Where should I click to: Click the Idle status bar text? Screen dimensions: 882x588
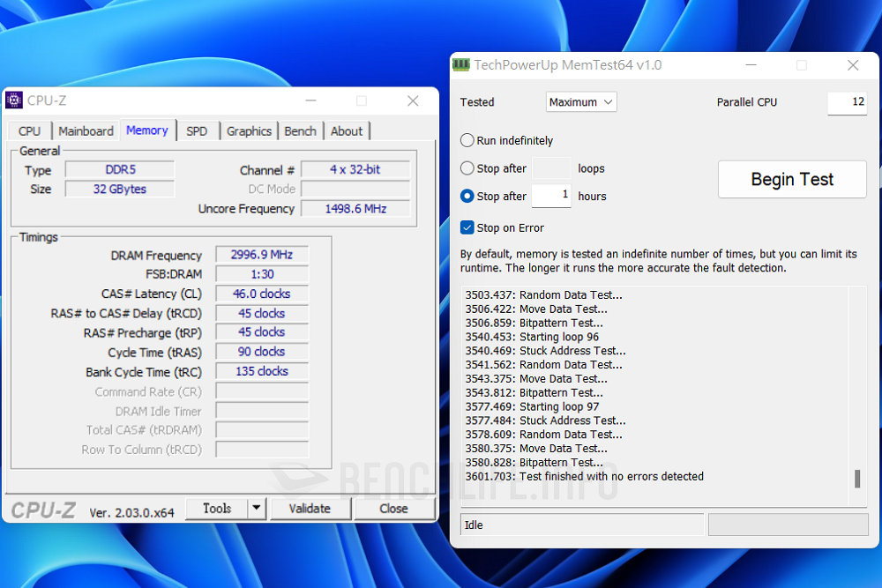[474, 525]
